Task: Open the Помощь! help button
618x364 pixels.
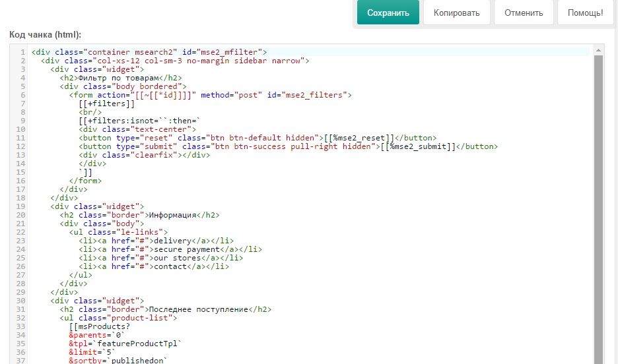Action: [x=585, y=13]
